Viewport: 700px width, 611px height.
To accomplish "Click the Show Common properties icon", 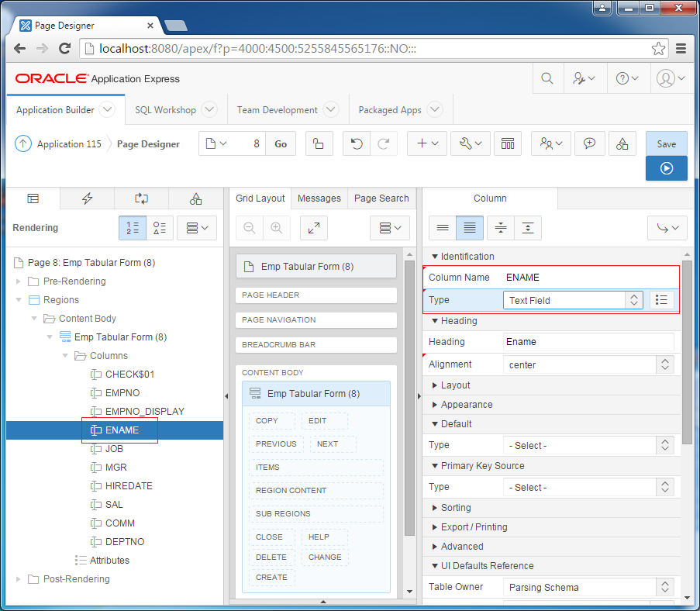I will tap(443, 228).
